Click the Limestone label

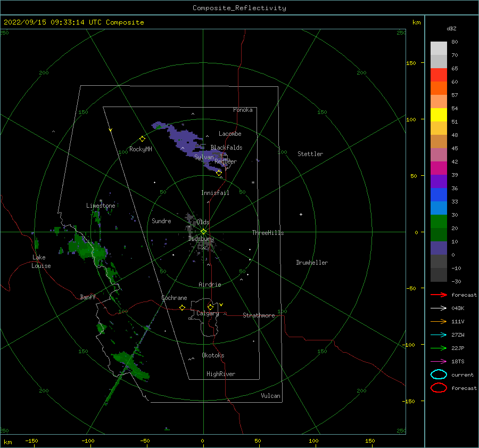101,206
